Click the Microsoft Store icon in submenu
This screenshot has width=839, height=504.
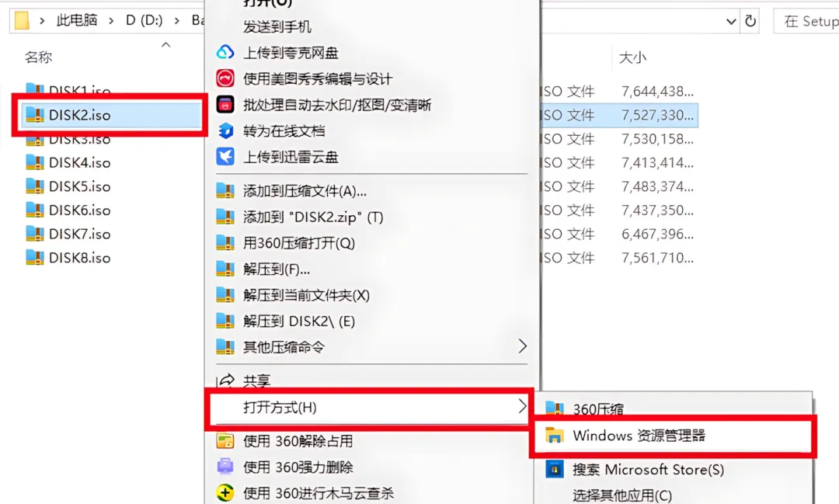tap(555, 469)
